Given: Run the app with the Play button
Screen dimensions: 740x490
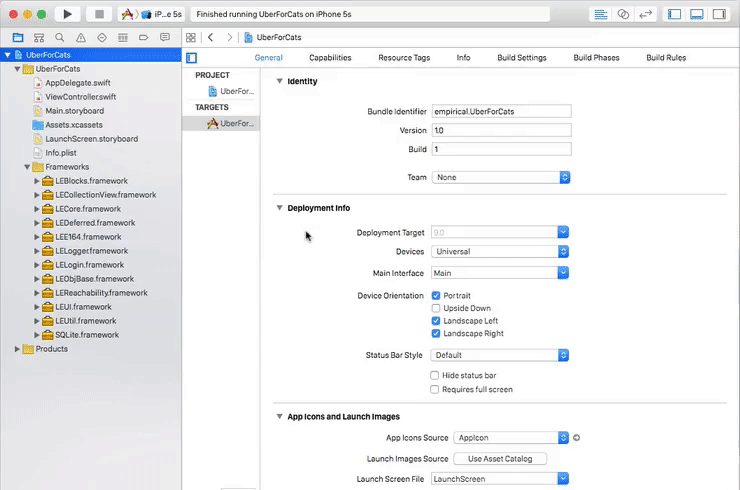Looking at the screenshot, I should pos(67,14).
